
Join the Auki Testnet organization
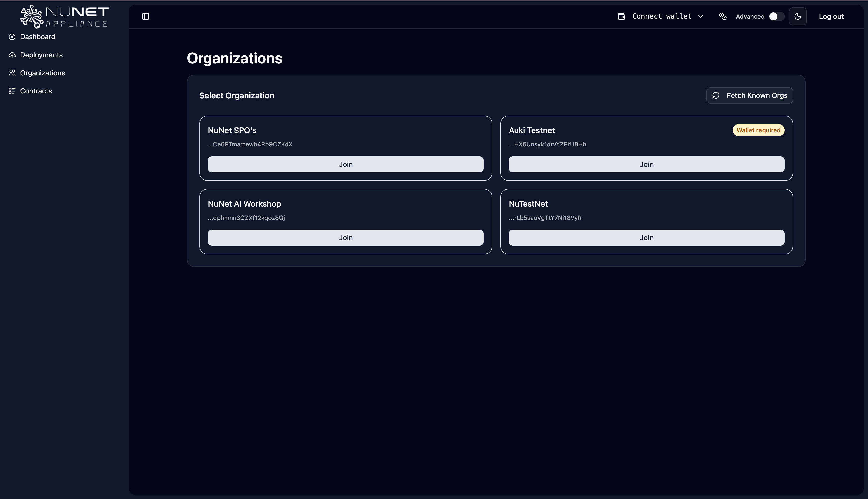[646, 165]
